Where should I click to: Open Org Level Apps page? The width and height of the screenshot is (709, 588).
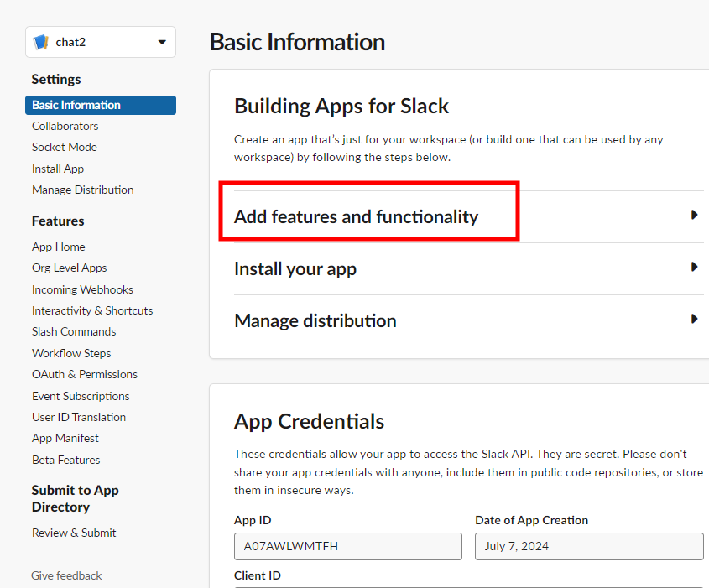(69, 268)
